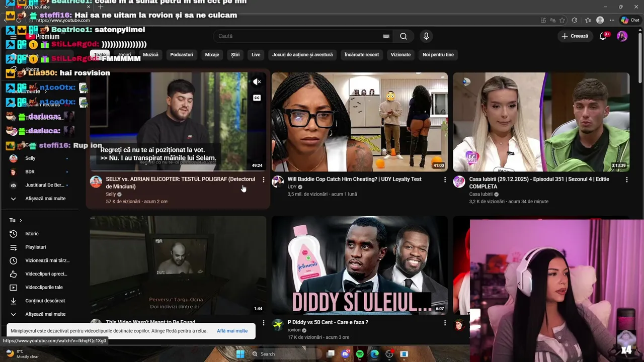
Task: Open browser Settings and more menu
Action: [x=612, y=20]
